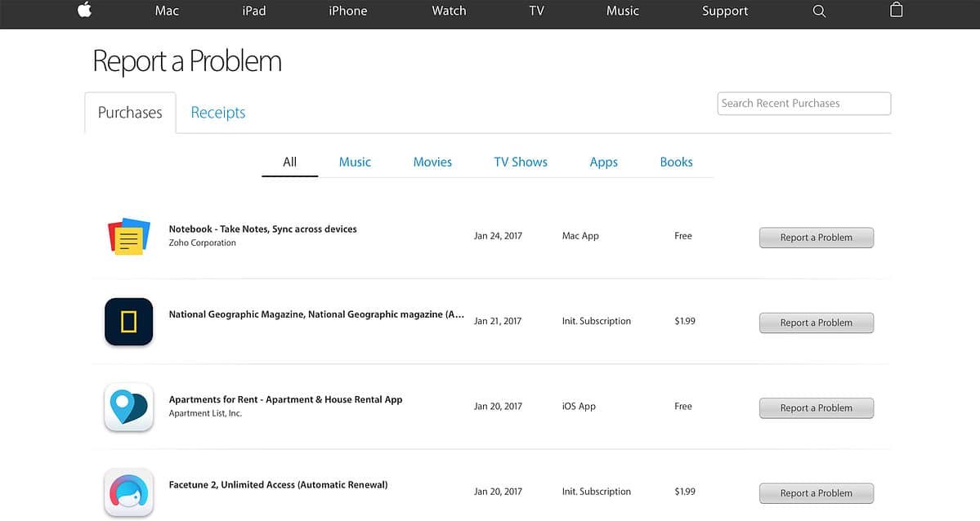The image size is (980, 521).
Task: Click the iOS App type label
Action: pyautogui.click(x=579, y=407)
